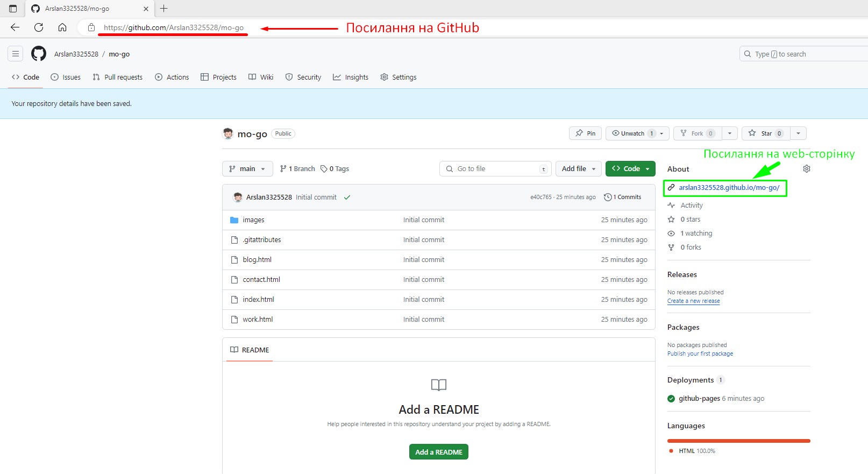Close the Arslan3325528/mo-go browser tab
The height and width of the screenshot is (474, 868).
[146, 9]
